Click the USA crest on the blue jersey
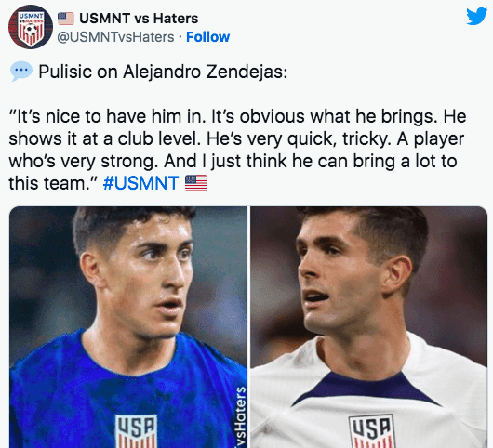 click(x=136, y=431)
